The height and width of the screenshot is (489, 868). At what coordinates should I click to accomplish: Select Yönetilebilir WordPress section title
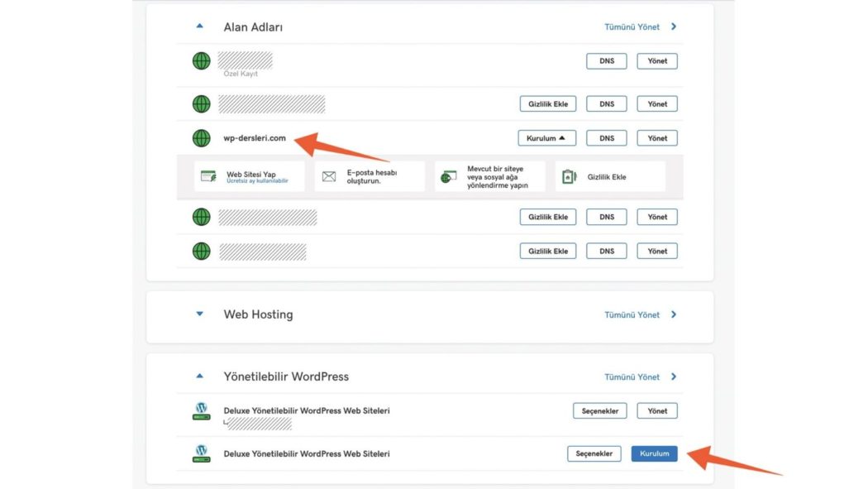tap(286, 376)
